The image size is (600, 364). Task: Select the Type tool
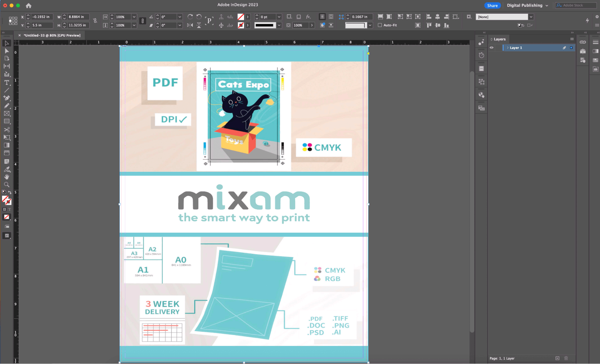point(7,82)
